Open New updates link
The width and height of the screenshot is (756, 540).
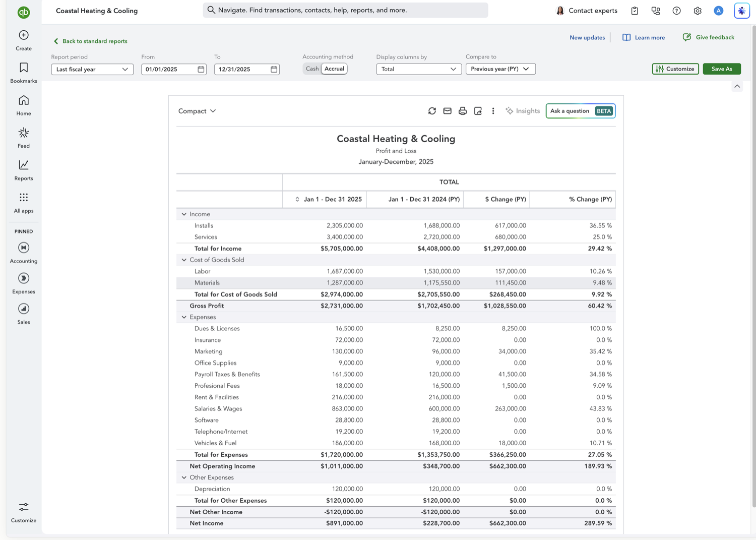click(x=587, y=37)
